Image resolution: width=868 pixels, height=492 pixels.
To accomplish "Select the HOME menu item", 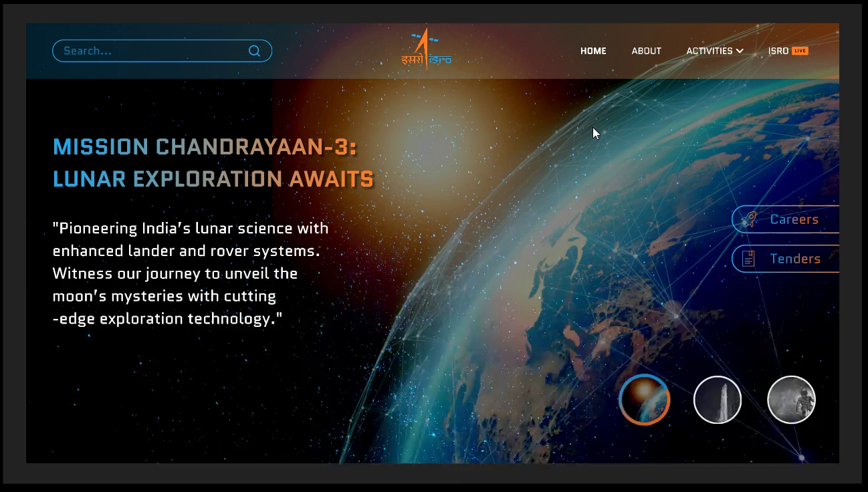I will (x=593, y=50).
